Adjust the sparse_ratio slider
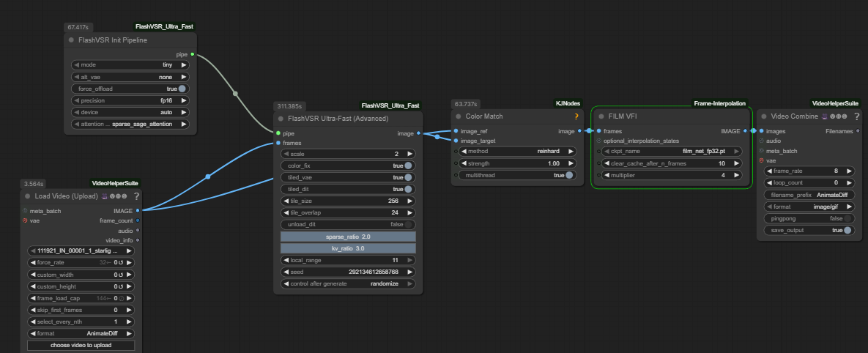868x353 pixels. pos(348,237)
